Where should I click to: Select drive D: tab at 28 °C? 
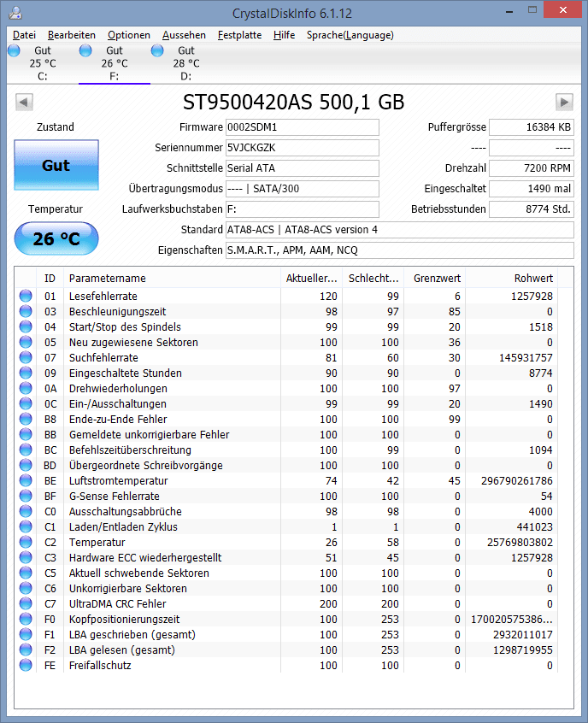point(186,63)
